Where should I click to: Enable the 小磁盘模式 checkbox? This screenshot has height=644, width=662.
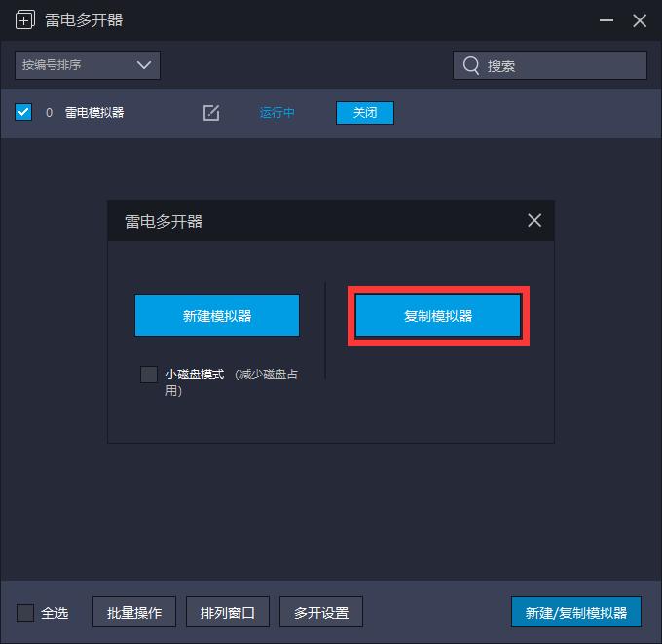(149, 375)
